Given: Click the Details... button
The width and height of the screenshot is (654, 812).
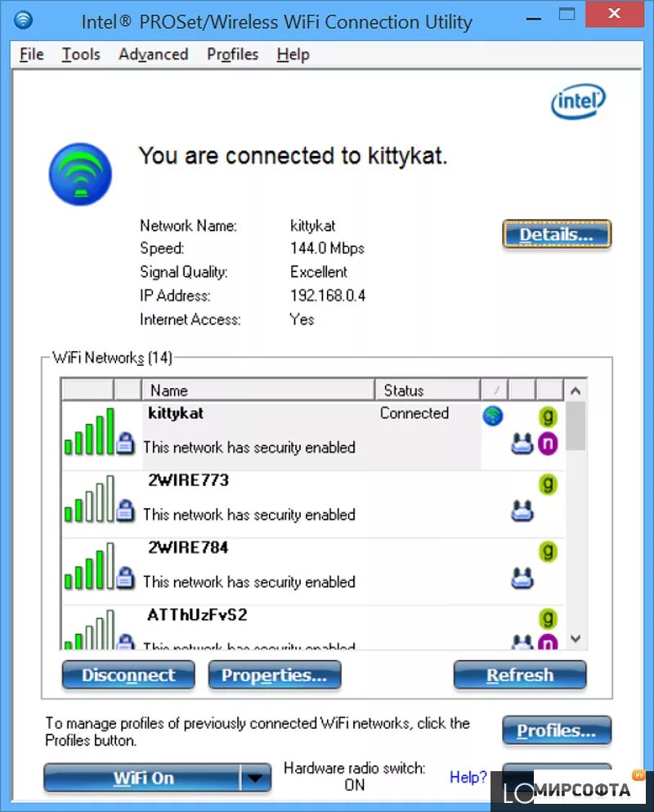Looking at the screenshot, I should tap(557, 234).
